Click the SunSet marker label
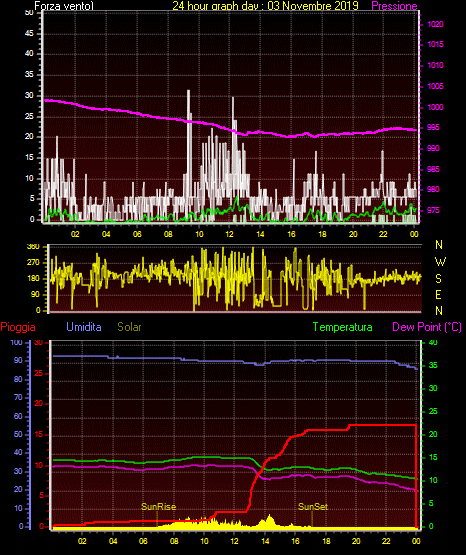The width and height of the screenshot is (466, 555). tap(313, 507)
